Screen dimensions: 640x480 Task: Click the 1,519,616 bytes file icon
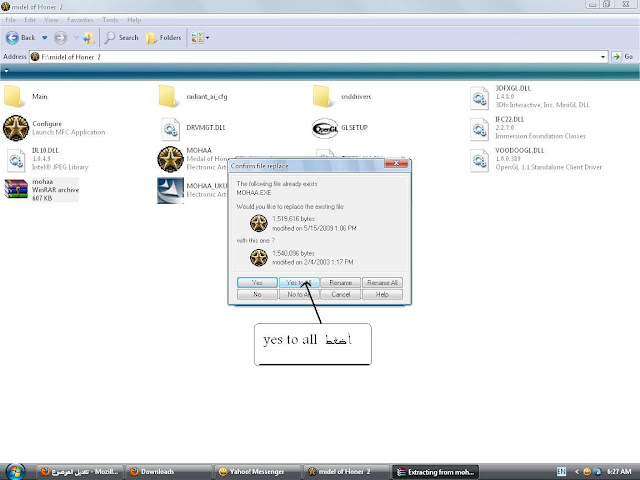[x=258, y=223]
